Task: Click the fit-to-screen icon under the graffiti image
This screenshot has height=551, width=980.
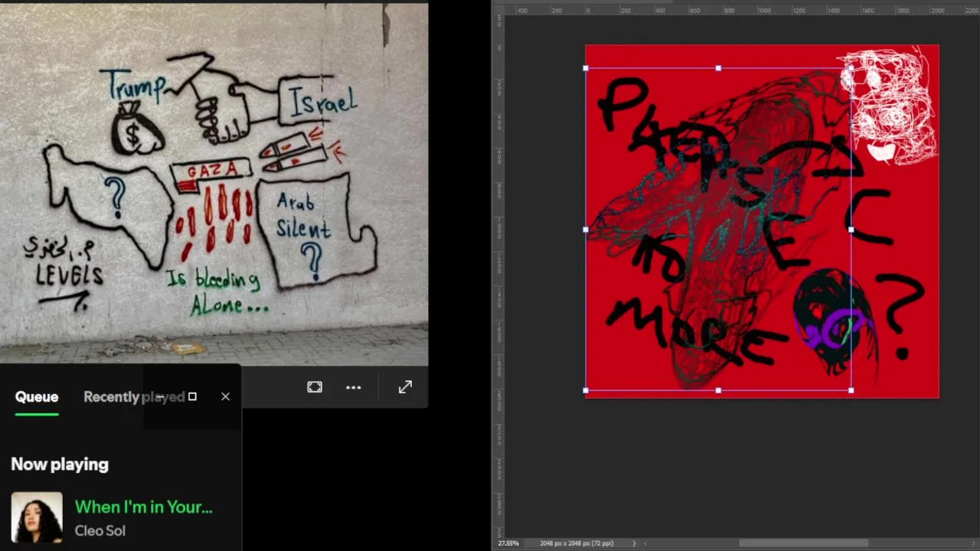Action: tap(315, 387)
